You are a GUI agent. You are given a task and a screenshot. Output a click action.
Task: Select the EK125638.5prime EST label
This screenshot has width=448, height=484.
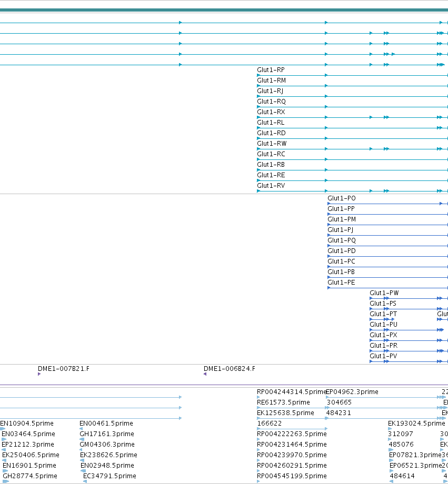tap(285, 412)
